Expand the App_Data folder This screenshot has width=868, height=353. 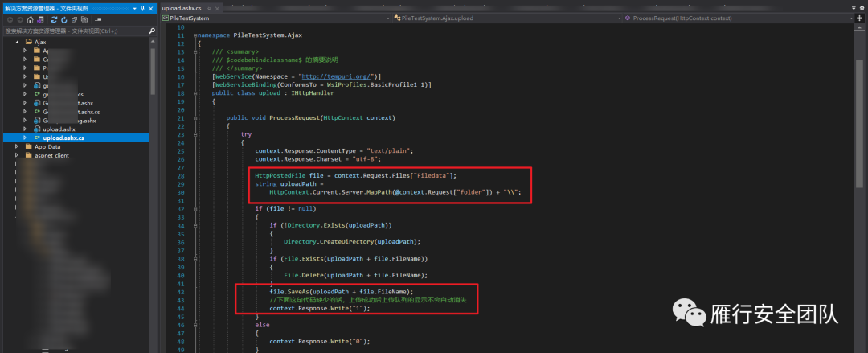click(x=17, y=146)
